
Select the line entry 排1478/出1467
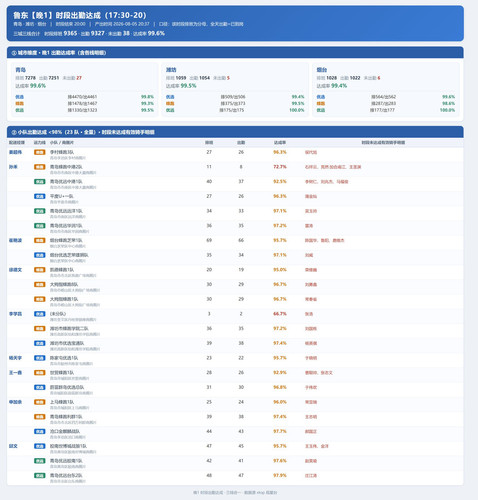(x=82, y=104)
